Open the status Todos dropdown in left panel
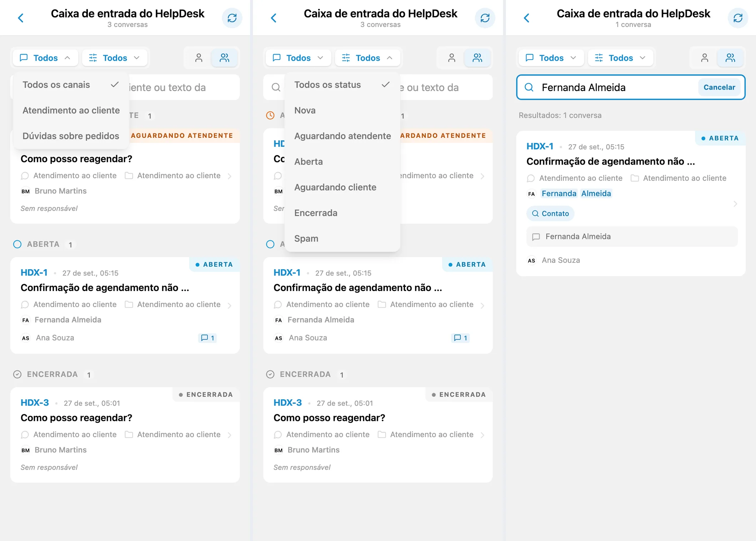The image size is (756, 541). pos(115,58)
